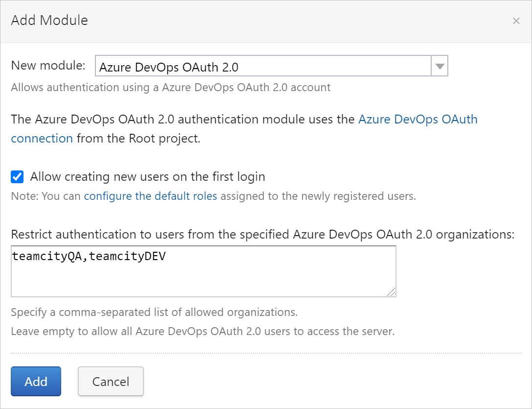
Task: Click the Add Module title bar
Action: (49, 20)
